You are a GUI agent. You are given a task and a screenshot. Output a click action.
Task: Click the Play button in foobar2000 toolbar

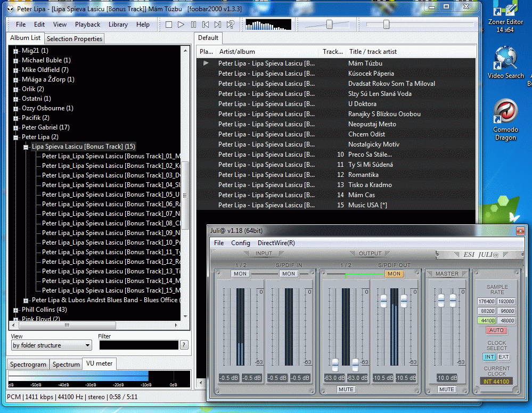tap(181, 25)
